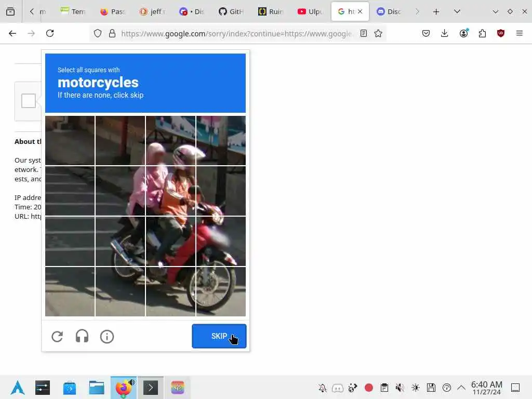Select tile with pink rider's helmet
This screenshot has height=399, width=532.
170,140
